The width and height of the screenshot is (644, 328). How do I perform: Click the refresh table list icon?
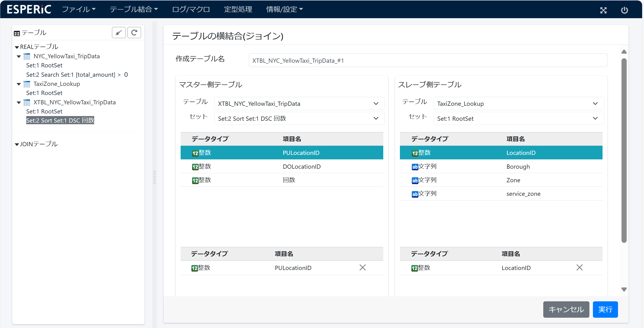point(134,33)
